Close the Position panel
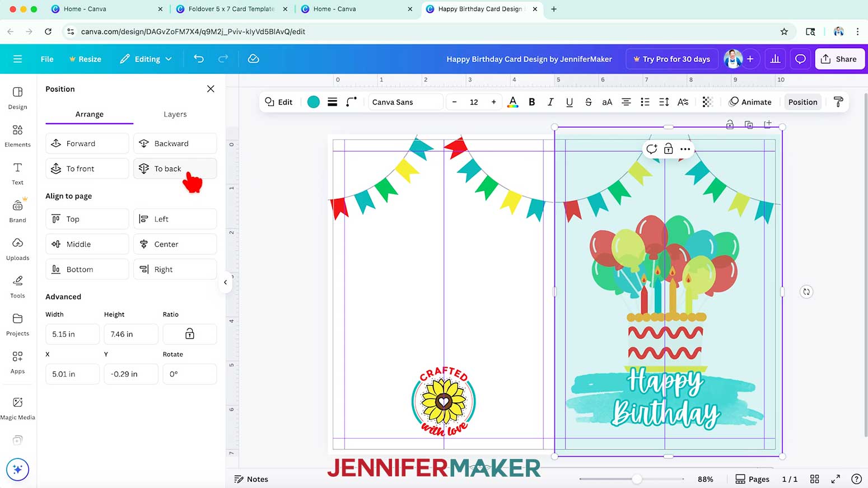This screenshot has height=488, width=868. tap(211, 89)
